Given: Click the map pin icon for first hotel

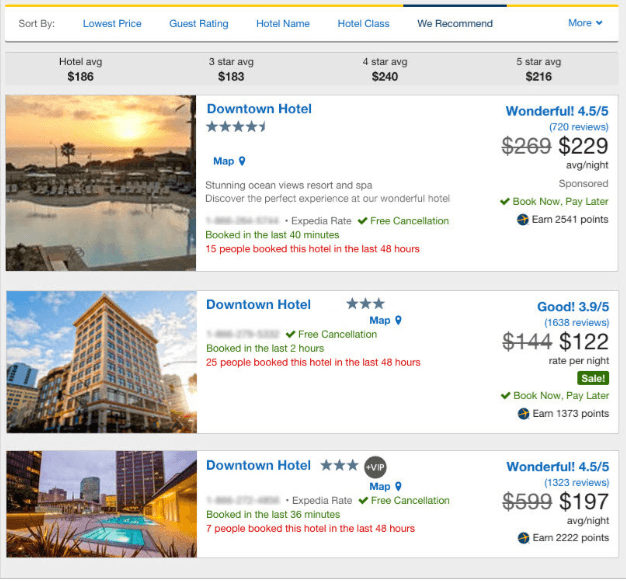Looking at the screenshot, I should tap(242, 161).
